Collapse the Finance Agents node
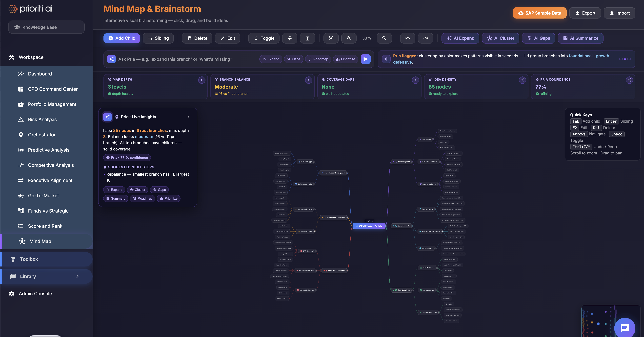 (435, 209)
